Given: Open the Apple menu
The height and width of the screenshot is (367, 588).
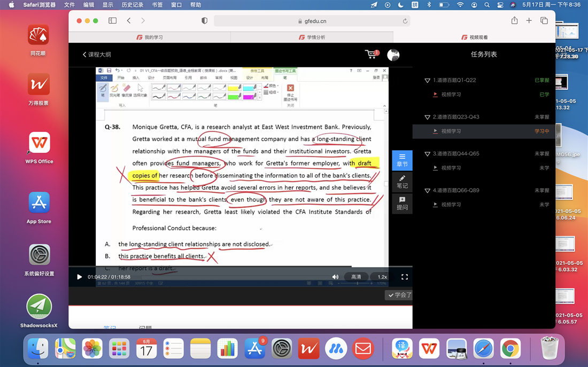Looking at the screenshot, I should point(11,5).
